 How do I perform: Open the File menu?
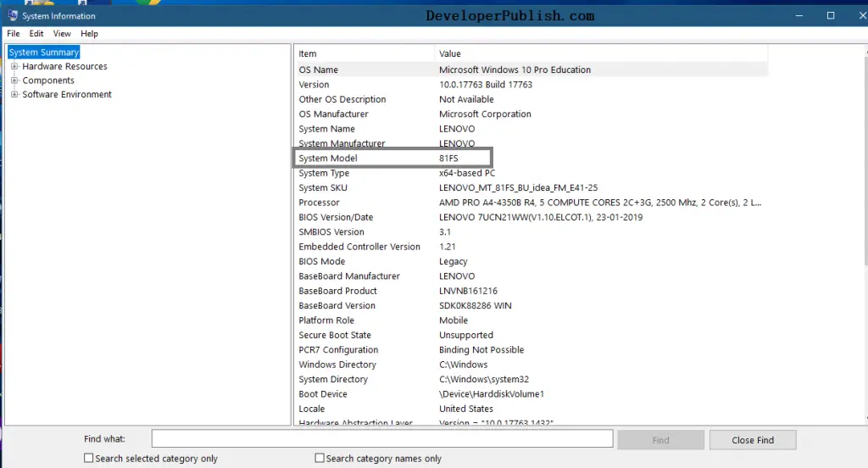pos(14,34)
